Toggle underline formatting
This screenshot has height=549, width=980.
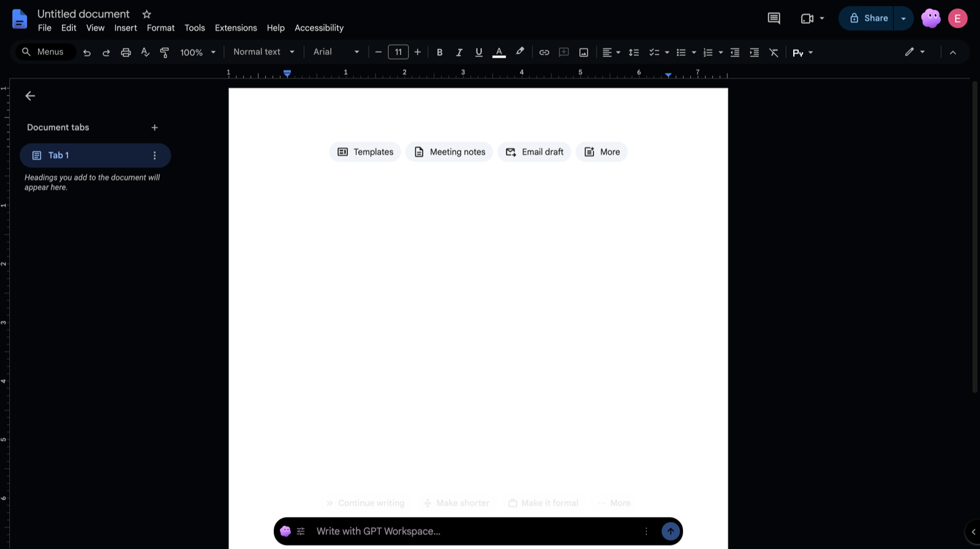coord(479,53)
